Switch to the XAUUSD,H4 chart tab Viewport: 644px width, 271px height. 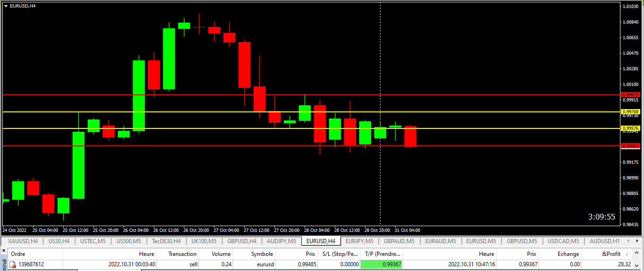23,241
